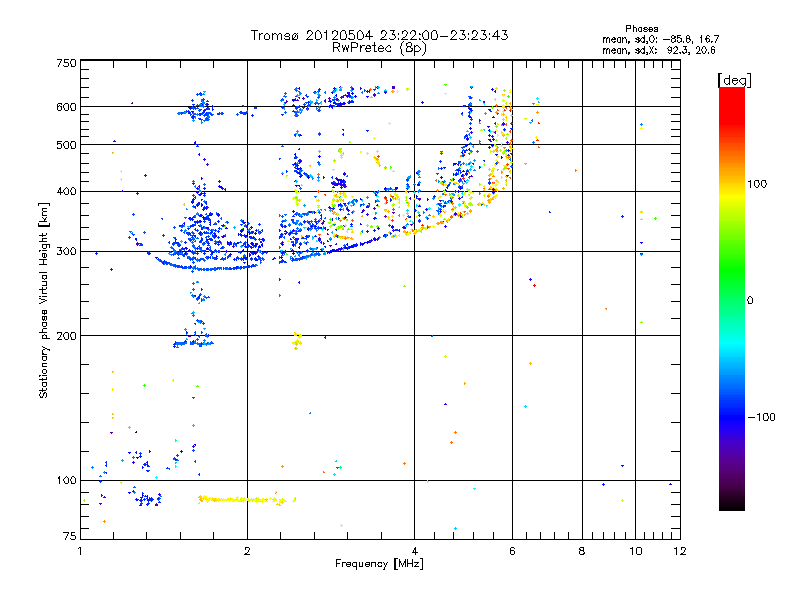Screen dimensions: 800x600
Task: Click the 'Phases' header text
Action: 641,29
